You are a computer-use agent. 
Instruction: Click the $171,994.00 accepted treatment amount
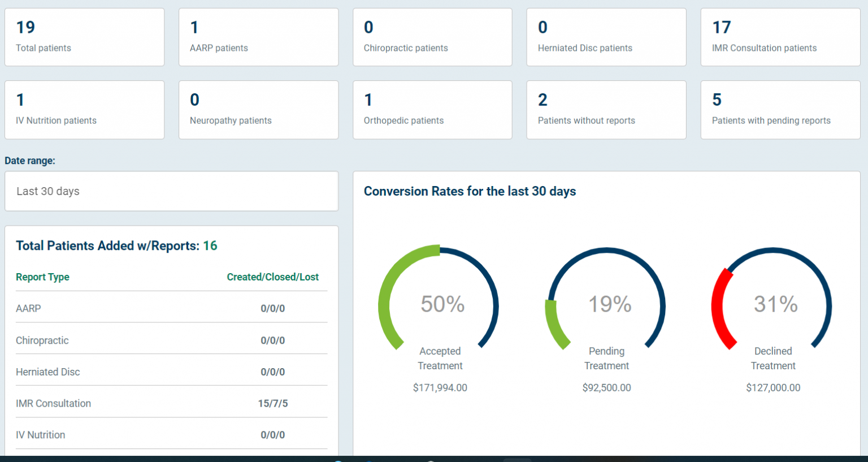pyautogui.click(x=440, y=387)
